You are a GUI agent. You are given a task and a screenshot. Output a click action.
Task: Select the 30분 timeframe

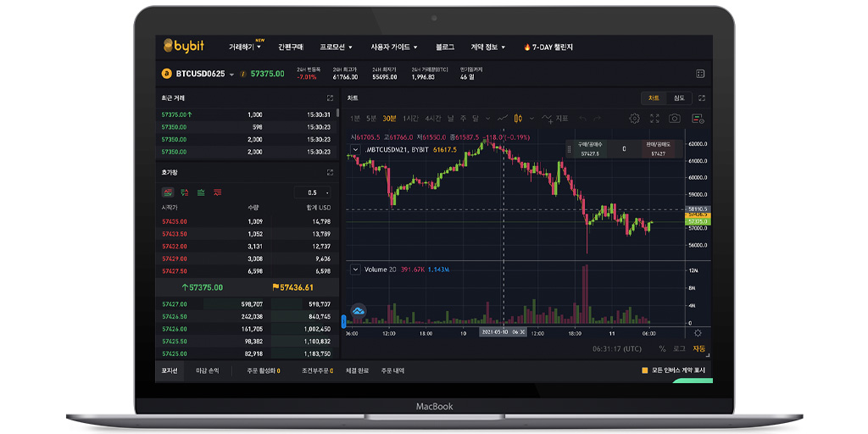[389, 119]
